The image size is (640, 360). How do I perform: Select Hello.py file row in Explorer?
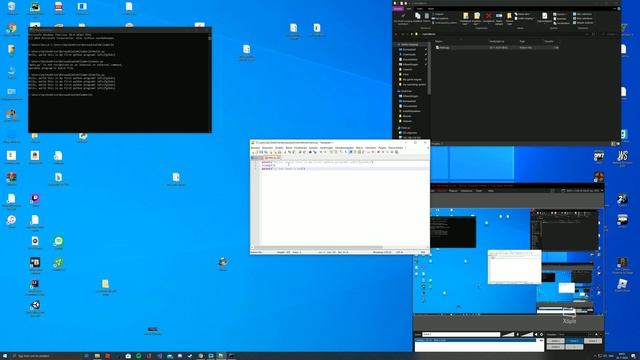496,47
